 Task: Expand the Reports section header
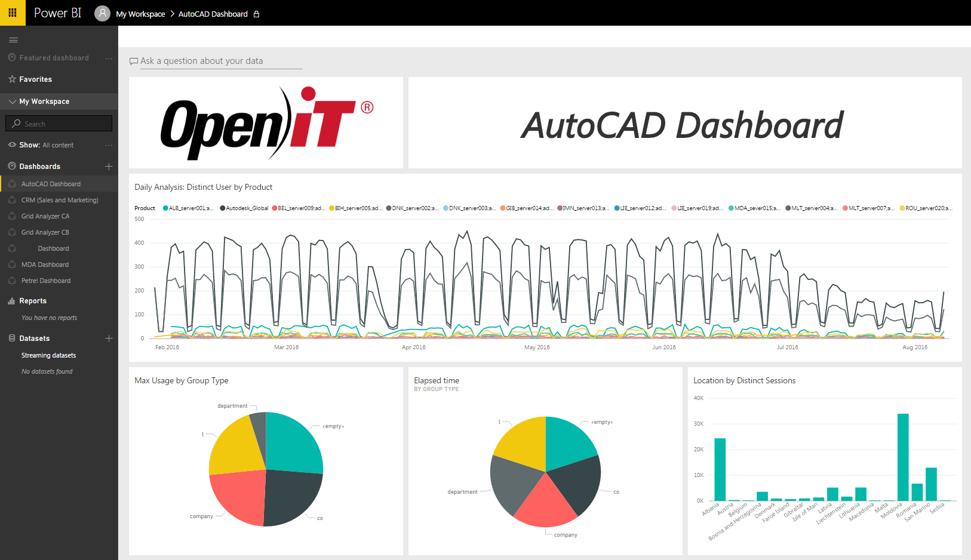point(33,301)
